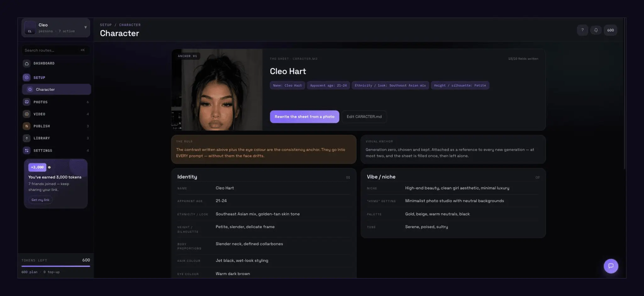Click the page vertical scrollbar

tap(624, 94)
